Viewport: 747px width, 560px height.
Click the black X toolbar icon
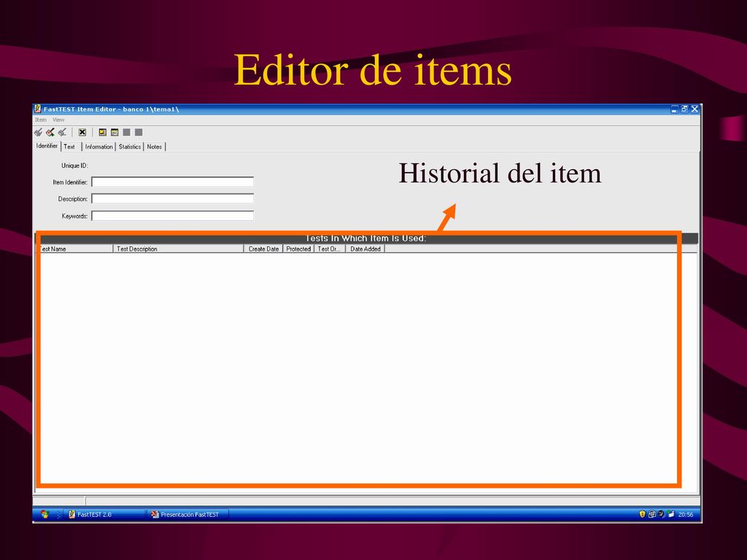point(82,133)
